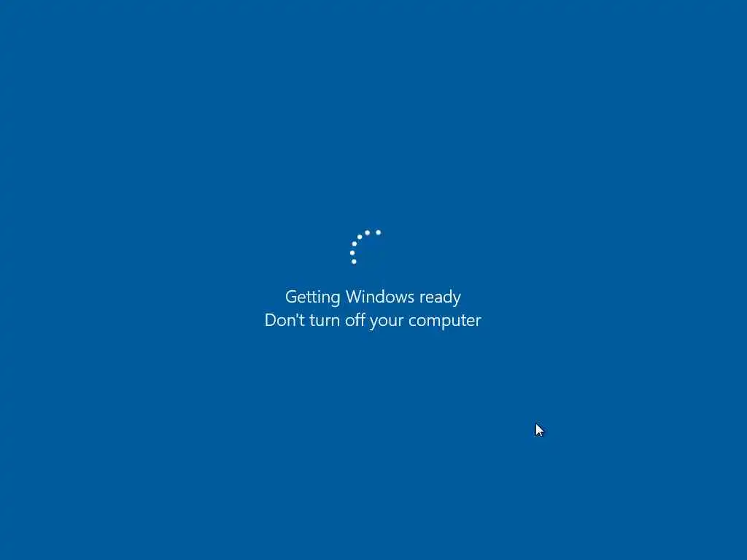The image size is (747, 560).
Task: Click the letter "W" in "Windows"
Action: 353,297
